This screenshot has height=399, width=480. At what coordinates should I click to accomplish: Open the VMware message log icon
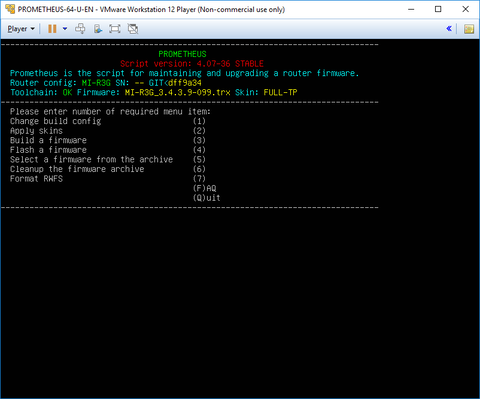(x=469, y=29)
